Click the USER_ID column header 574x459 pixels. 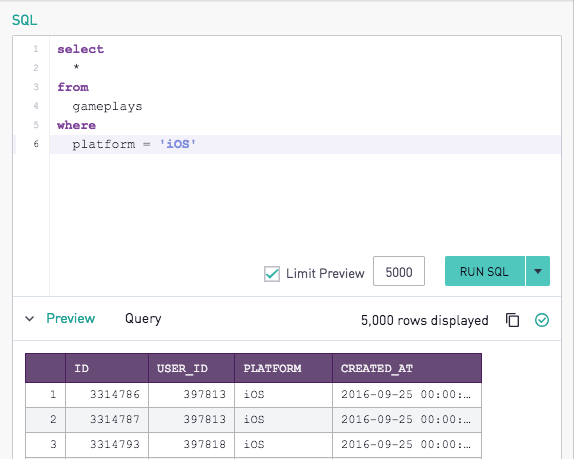click(x=191, y=368)
